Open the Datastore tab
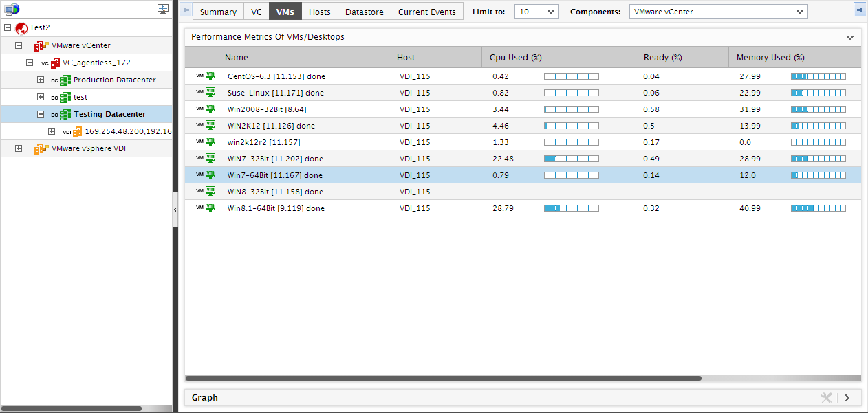This screenshot has height=413, width=868. (365, 12)
